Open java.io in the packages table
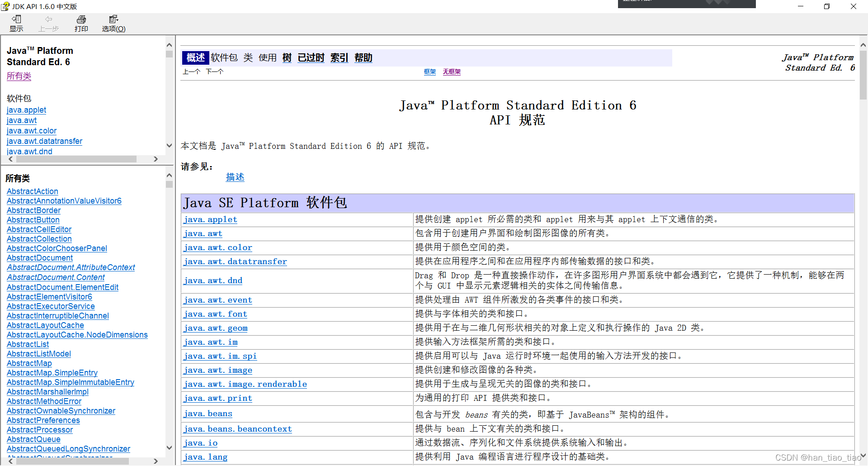This screenshot has width=868, height=466. click(x=201, y=443)
